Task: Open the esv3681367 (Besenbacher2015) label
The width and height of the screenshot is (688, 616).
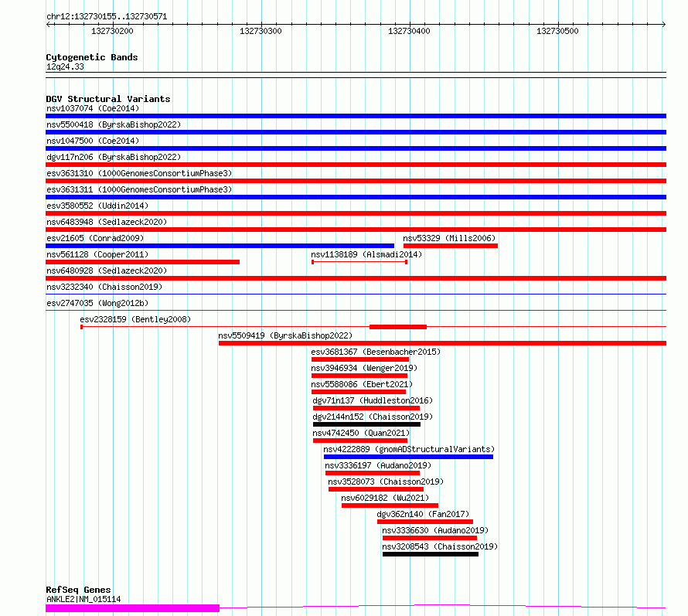Action: pyautogui.click(x=376, y=352)
